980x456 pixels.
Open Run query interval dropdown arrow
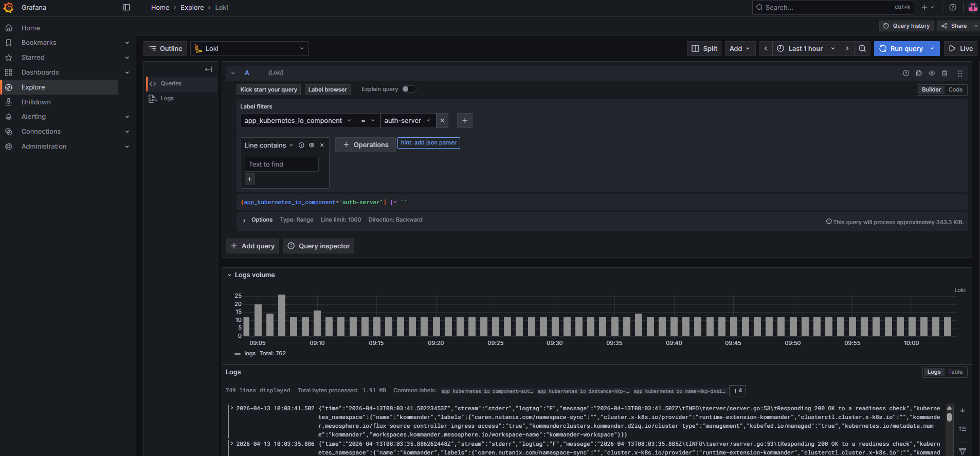pyautogui.click(x=932, y=48)
